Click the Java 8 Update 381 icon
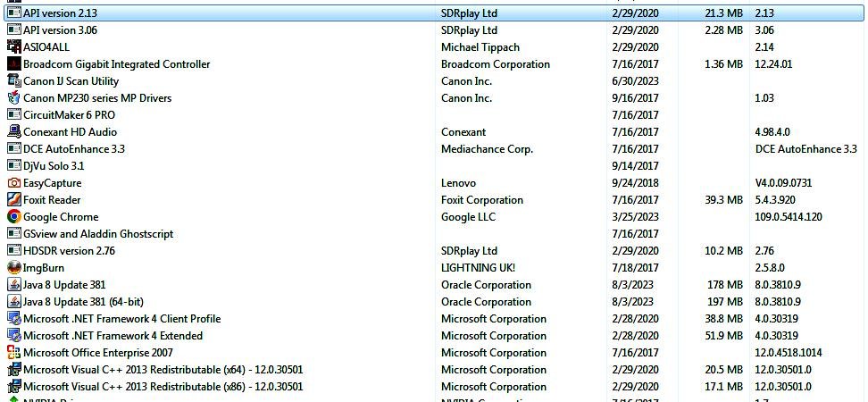This screenshot has height=402, width=868. [x=14, y=285]
